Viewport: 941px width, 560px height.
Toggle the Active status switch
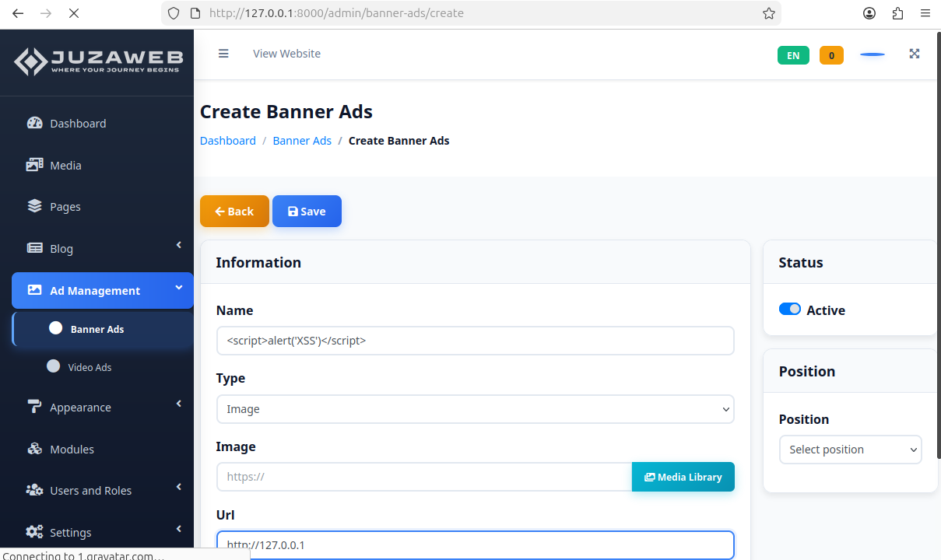point(789,309)
